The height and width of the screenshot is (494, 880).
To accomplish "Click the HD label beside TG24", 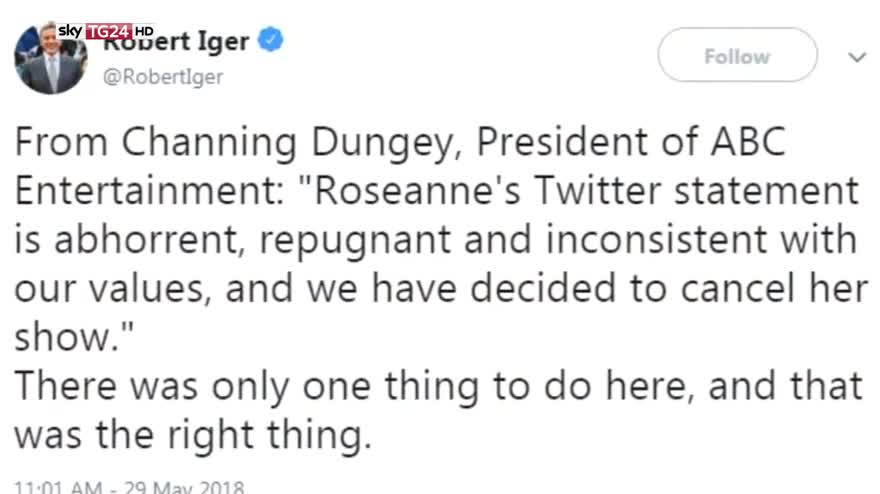I will [x=143, y=31].
